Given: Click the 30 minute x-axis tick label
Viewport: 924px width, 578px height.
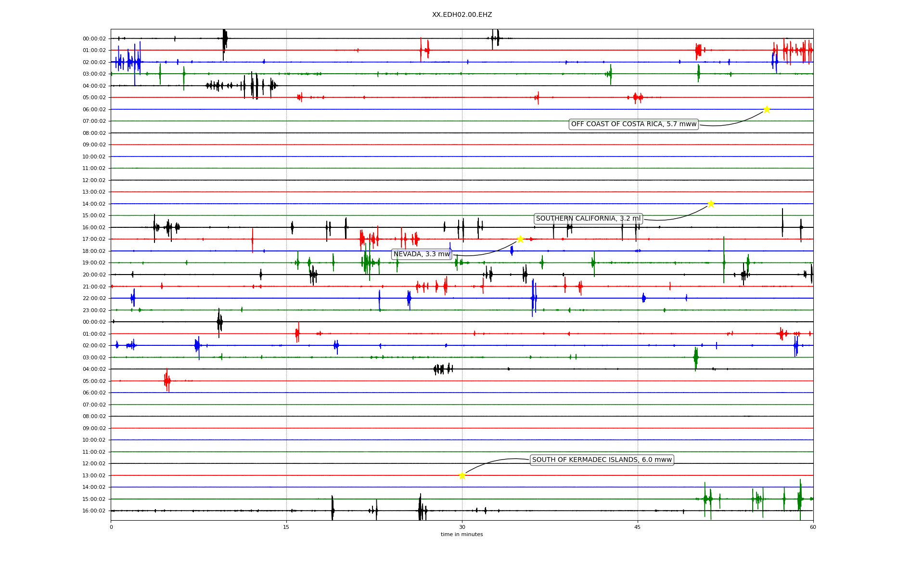Looking at the screenshot, I should [x=462, y=527].
